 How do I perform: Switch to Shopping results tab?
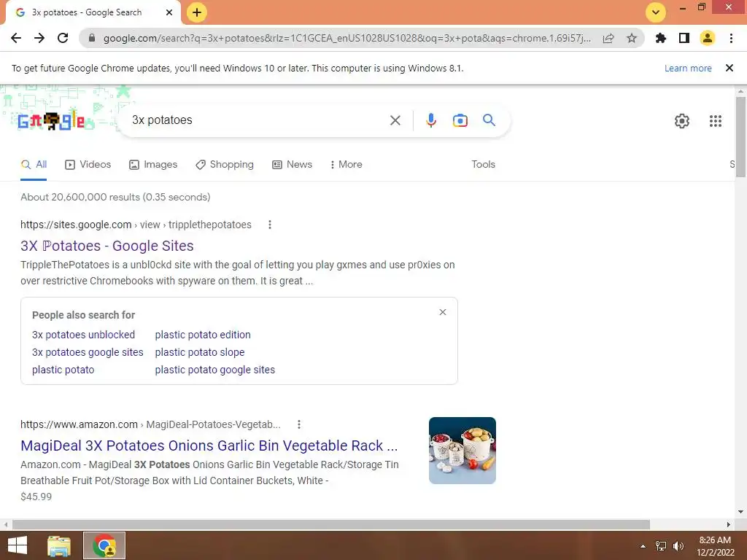click(x=225, y=164)
